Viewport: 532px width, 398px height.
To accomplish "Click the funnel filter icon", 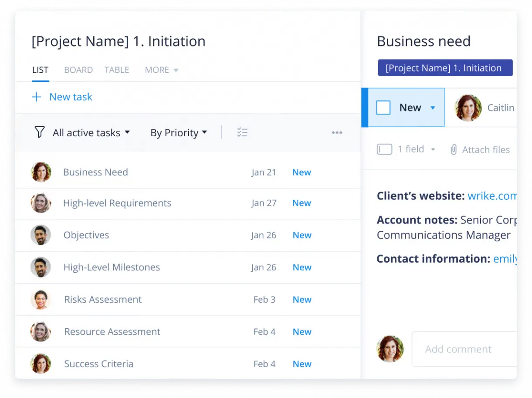I will (40, 132).
